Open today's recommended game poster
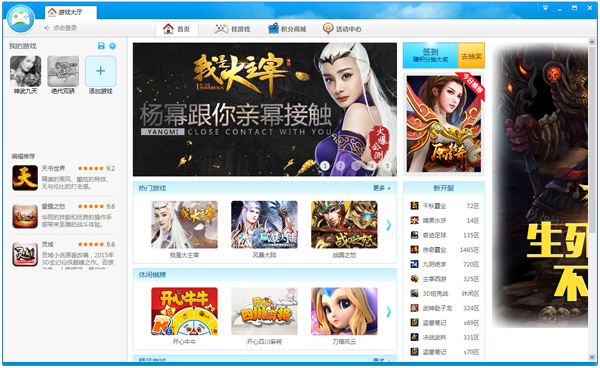The height and width of the screenshot is (368, 600). tap(444, 124)
